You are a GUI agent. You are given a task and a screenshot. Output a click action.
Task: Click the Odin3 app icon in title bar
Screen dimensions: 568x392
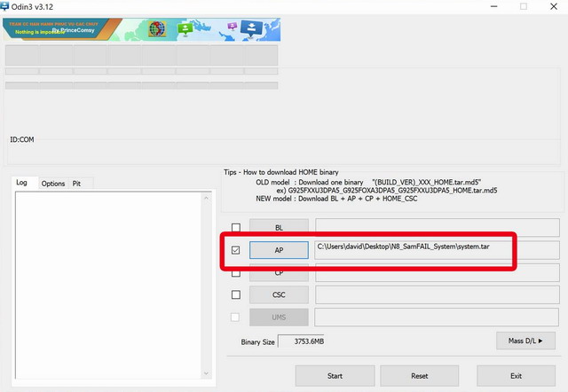point(7,7)
